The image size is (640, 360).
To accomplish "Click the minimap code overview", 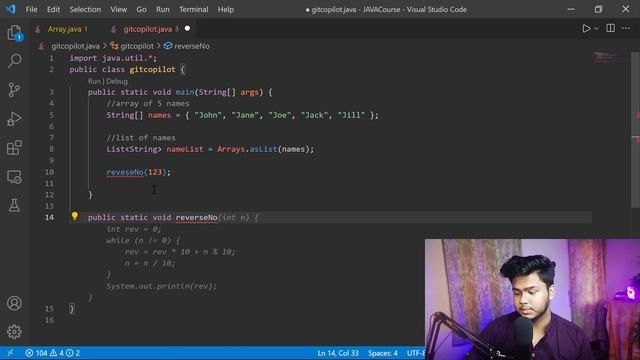I will [x=611, y=58].
